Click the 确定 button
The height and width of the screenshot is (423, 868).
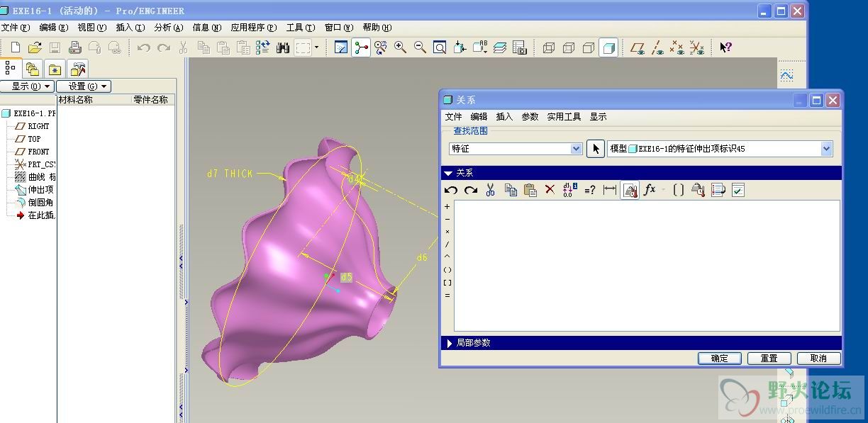pos(719,359)
